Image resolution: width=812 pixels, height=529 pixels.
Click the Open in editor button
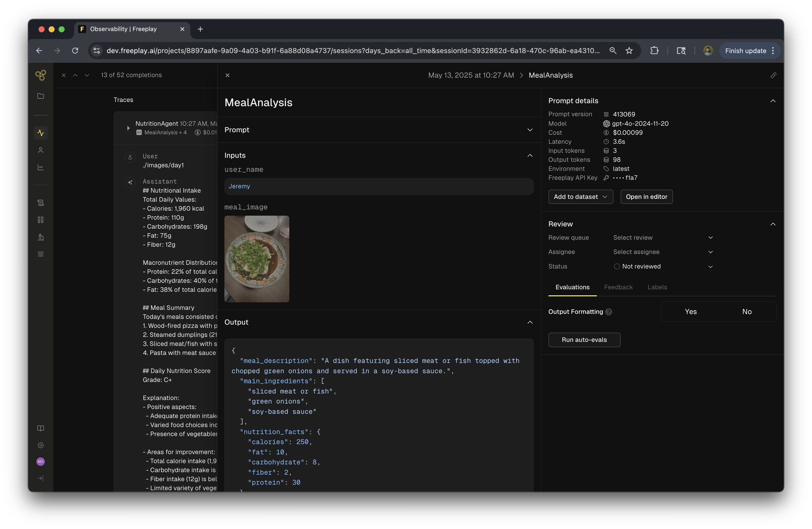coord(646,197)
